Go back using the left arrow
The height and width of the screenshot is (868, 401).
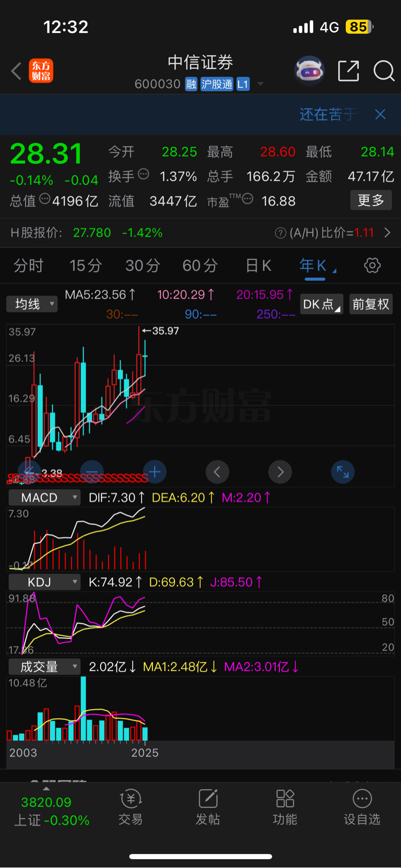[16, 71]
